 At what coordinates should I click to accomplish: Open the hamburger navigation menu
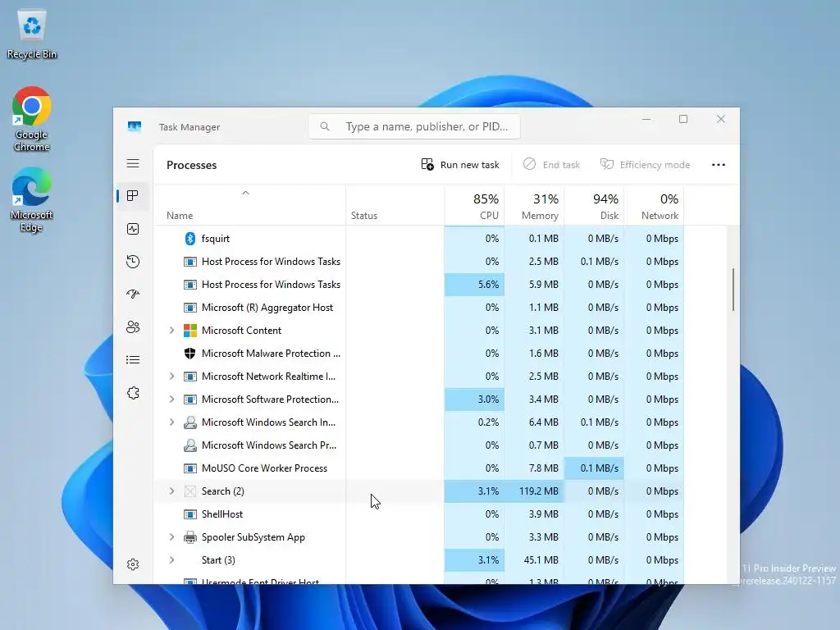click(133, 164)
